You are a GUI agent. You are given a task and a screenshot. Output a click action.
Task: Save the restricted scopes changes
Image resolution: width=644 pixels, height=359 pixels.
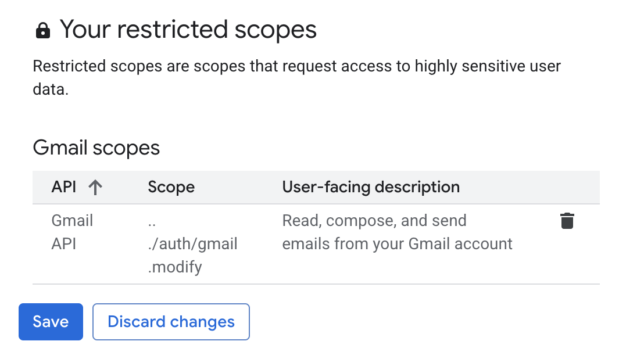coord(51,321)
